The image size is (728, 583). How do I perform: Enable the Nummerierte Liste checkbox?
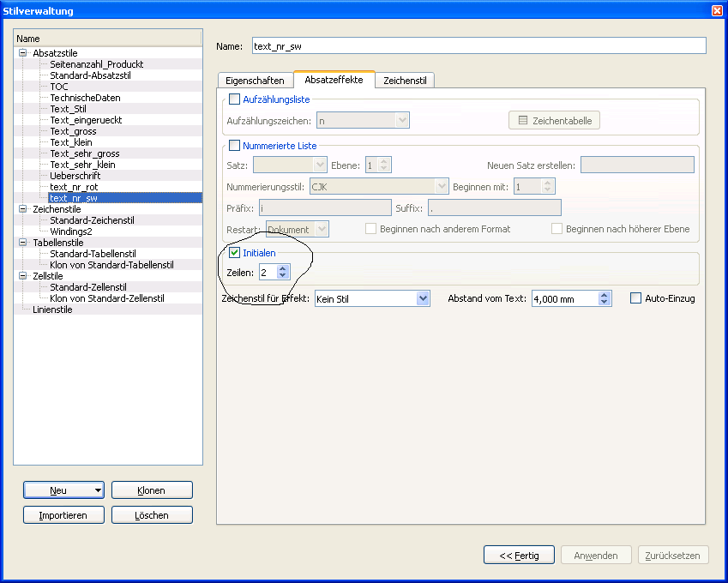pos(234,146)
